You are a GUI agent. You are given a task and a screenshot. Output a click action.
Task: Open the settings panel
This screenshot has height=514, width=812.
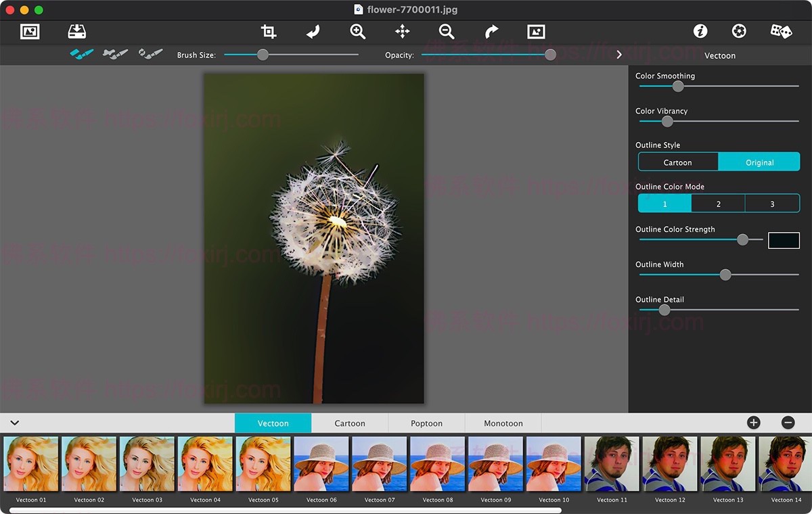pyautogui.click(x=738, y=31)
